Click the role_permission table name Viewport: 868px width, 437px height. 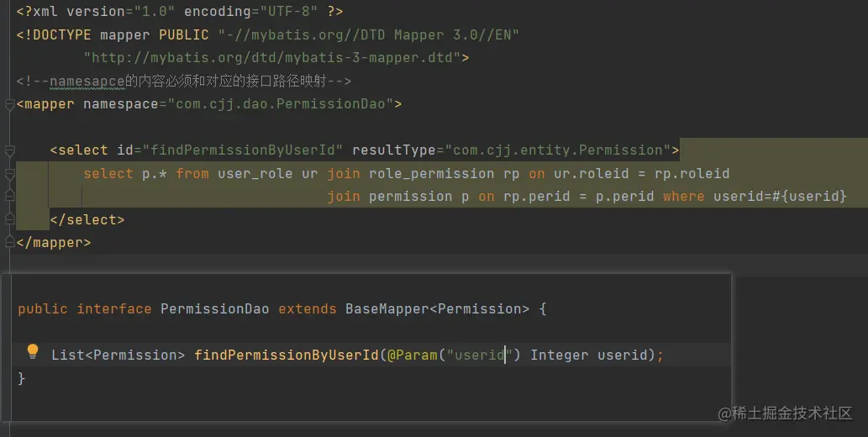431,174
